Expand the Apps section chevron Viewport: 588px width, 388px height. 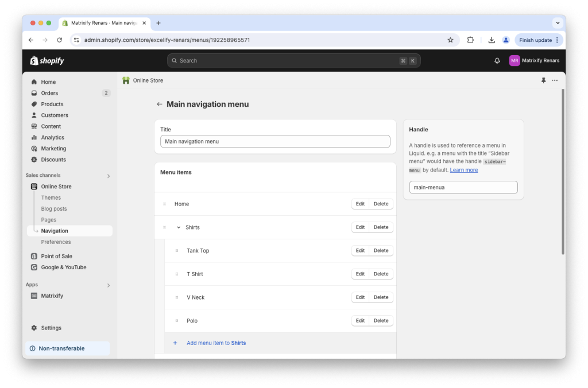108,284
